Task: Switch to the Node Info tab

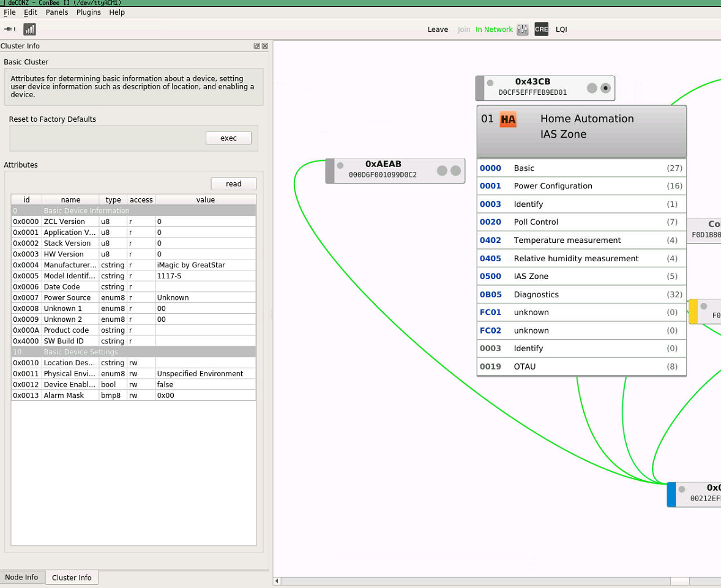Action: pos(22,577)
